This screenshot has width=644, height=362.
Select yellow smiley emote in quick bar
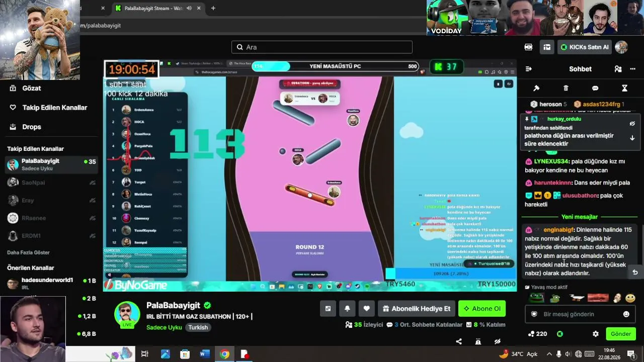click(630, 298)
